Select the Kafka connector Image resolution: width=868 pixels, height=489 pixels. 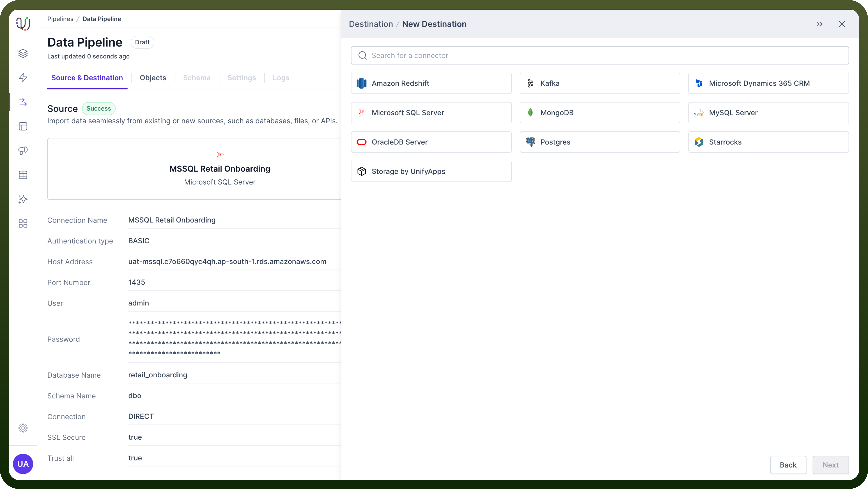(600, 83)
